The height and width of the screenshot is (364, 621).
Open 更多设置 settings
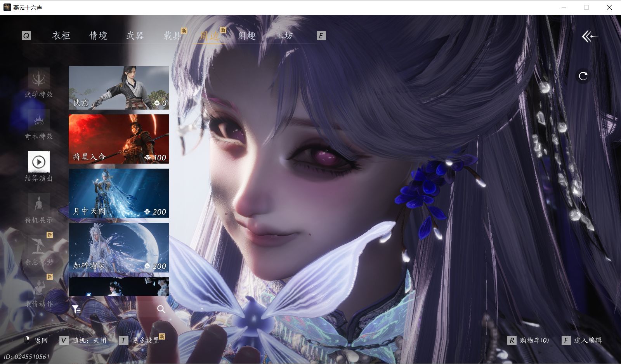(x=146, y=340)
